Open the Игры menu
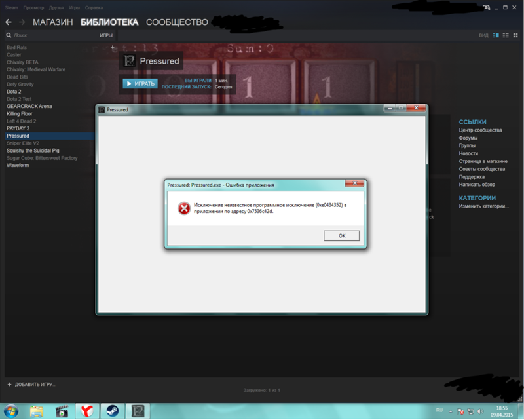This screenshot has height=420, width=524. click(x=74, y=7)
